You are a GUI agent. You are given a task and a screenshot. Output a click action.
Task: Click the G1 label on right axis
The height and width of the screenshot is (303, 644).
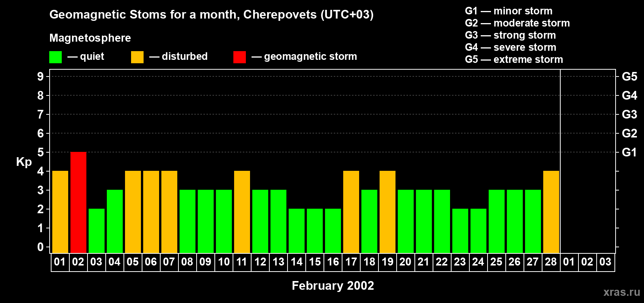(629, 152)
